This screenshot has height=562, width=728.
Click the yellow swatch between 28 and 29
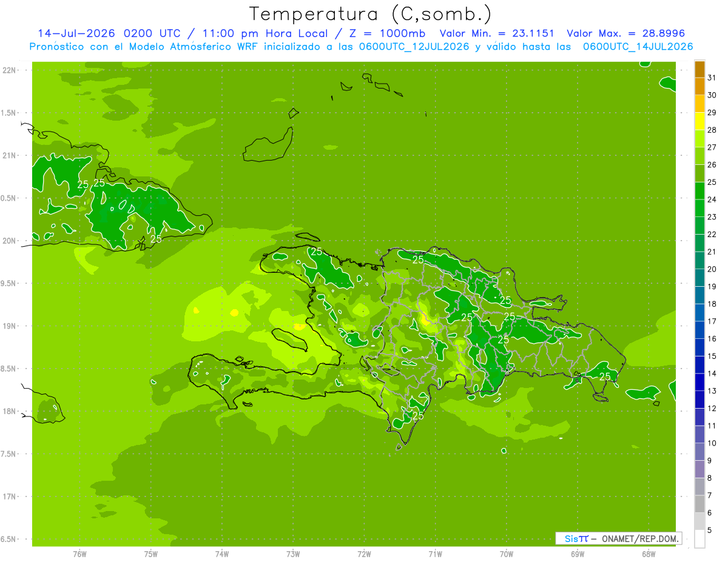699,121
